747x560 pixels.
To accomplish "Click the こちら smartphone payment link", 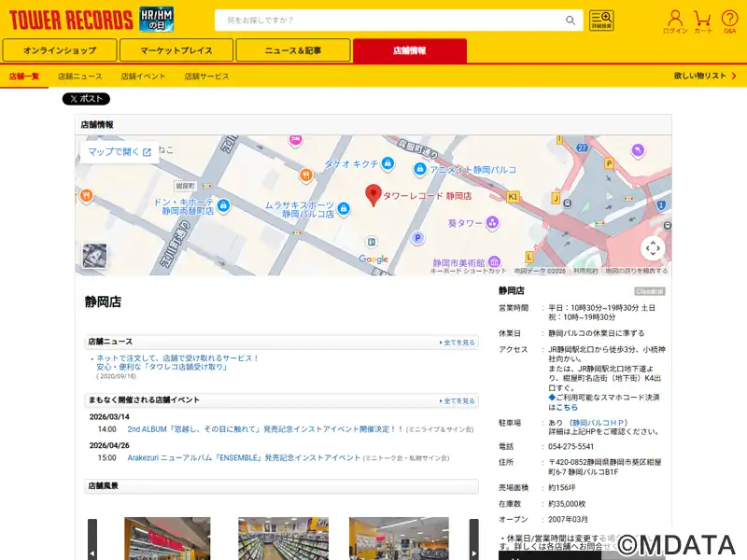I will coord(567,407).
